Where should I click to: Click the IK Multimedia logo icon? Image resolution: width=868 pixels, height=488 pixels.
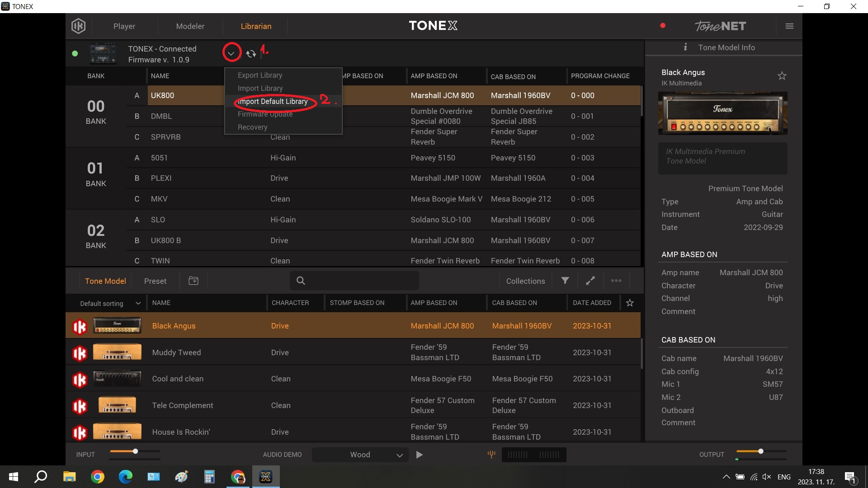pyautogui.click(x=78, y=26)
